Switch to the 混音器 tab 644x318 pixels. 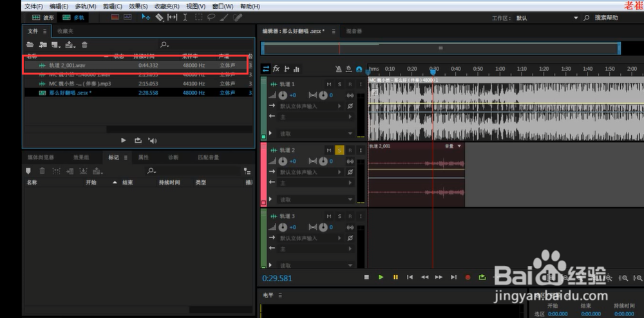[x=354, y=31]
